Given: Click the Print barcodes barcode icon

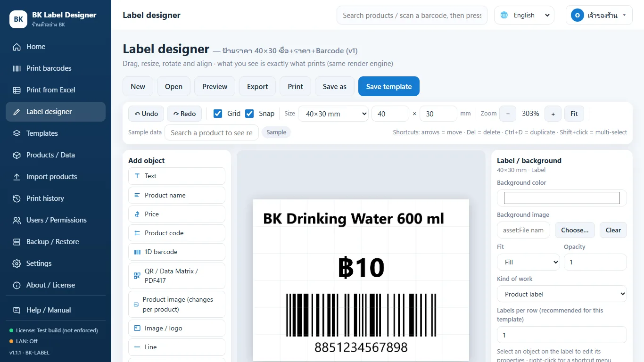Looking at the screenshot, I should [17, 68].
